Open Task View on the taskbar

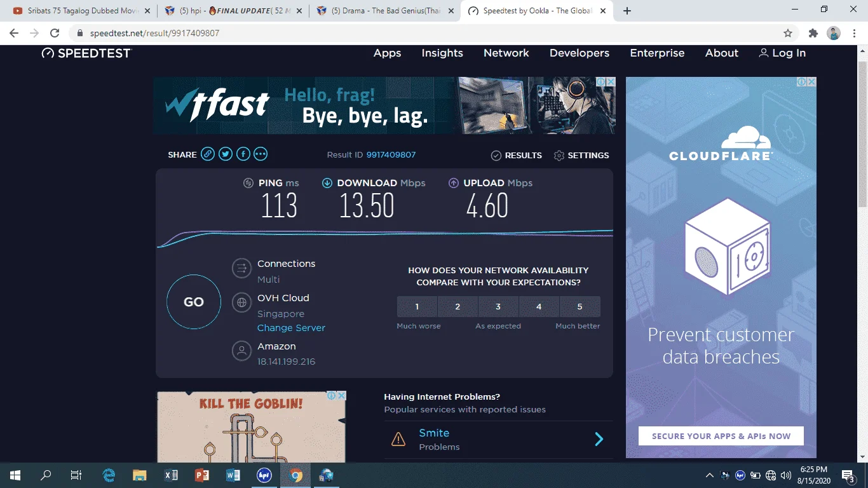[76, 475]
